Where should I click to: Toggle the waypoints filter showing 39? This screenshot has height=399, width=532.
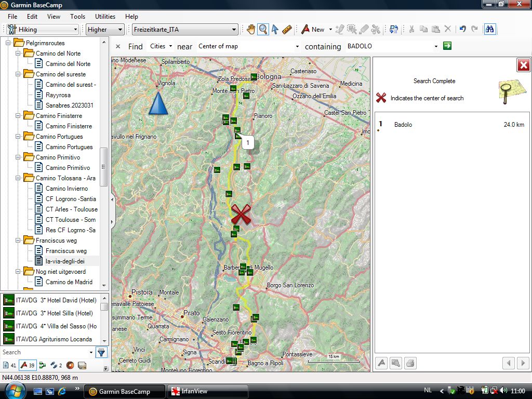28,365
